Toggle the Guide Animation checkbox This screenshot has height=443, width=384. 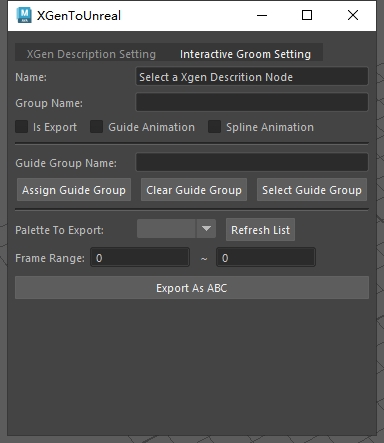tap(97, 127)
